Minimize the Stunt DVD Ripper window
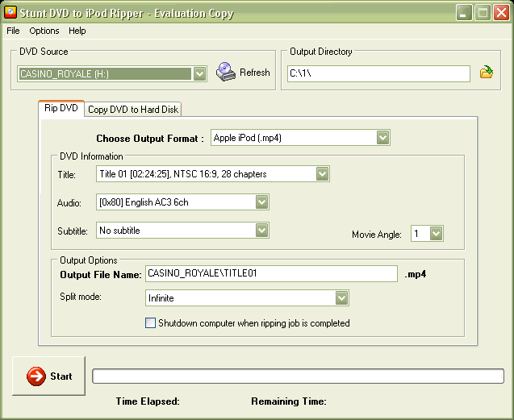 click(x=463, y=13)
